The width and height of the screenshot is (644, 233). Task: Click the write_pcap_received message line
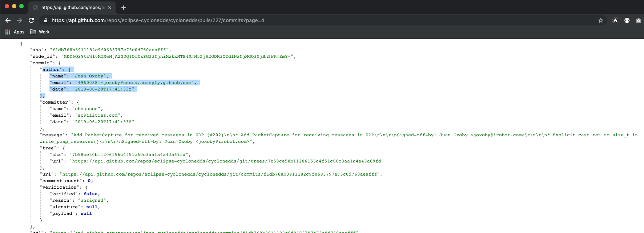[146, 141]
